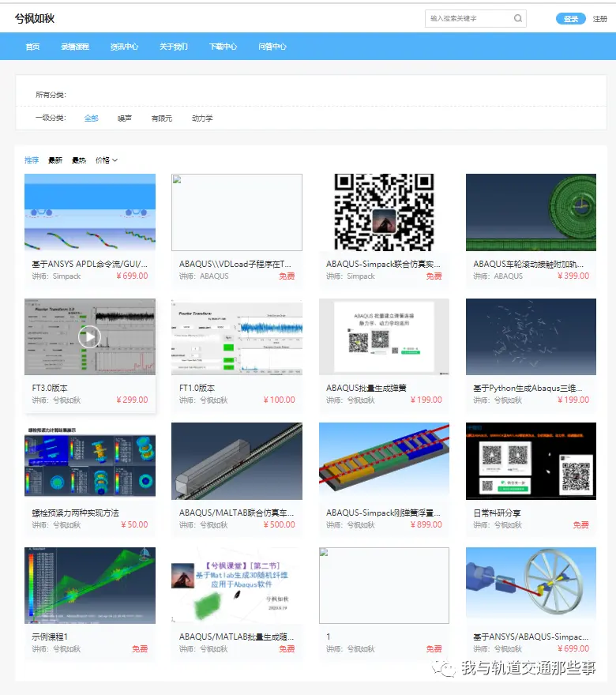
Task: Open the ABAQUS-Simpack联合仿真 QR code thumbnail
Action: (384, 212)
